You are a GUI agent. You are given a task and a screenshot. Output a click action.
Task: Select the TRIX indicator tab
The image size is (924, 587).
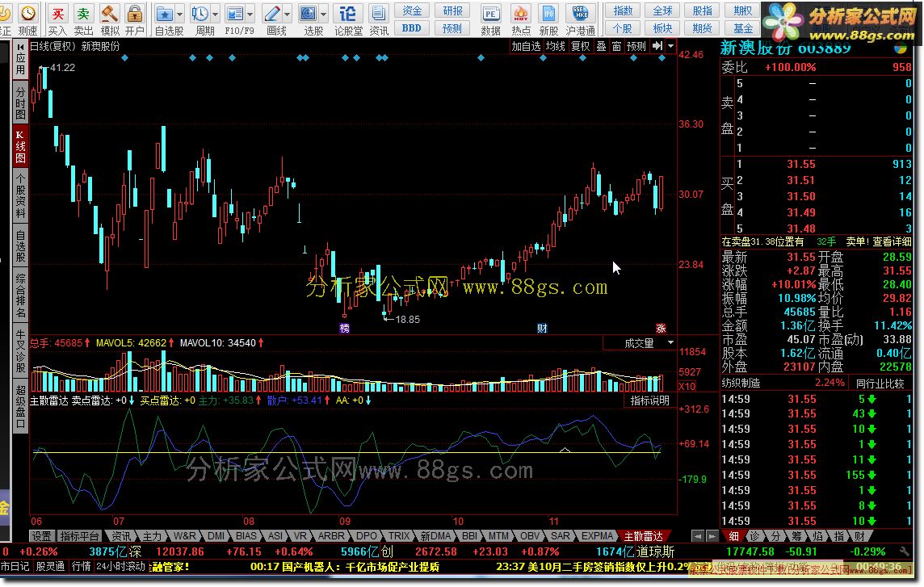click(399, 536)
